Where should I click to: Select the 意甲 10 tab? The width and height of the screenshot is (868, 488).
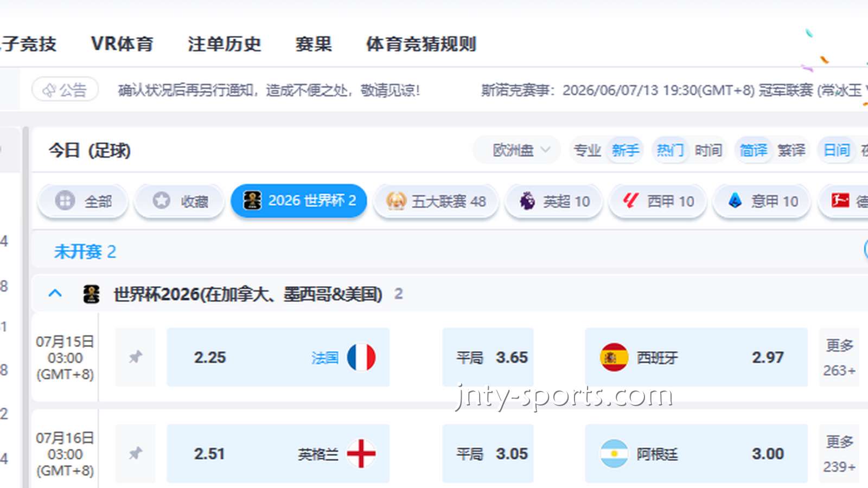[762, 201]
